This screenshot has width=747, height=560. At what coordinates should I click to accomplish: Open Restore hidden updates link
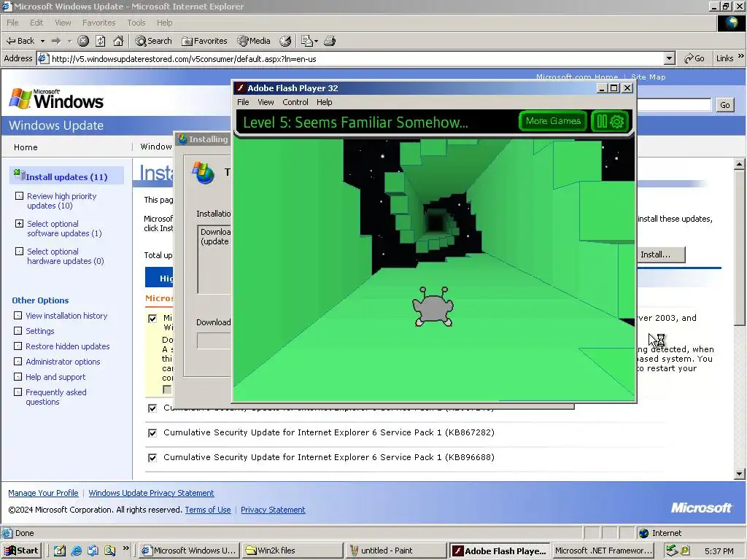pos(68,346)
